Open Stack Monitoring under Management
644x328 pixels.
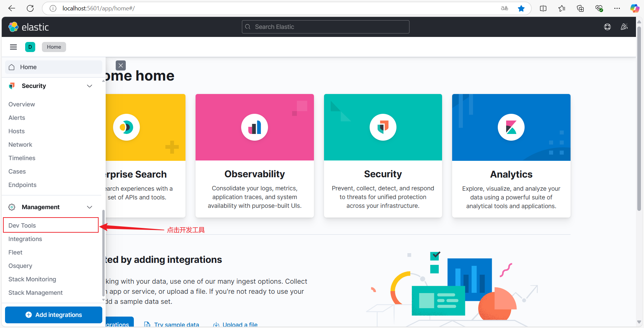click(x=32, y=279)
